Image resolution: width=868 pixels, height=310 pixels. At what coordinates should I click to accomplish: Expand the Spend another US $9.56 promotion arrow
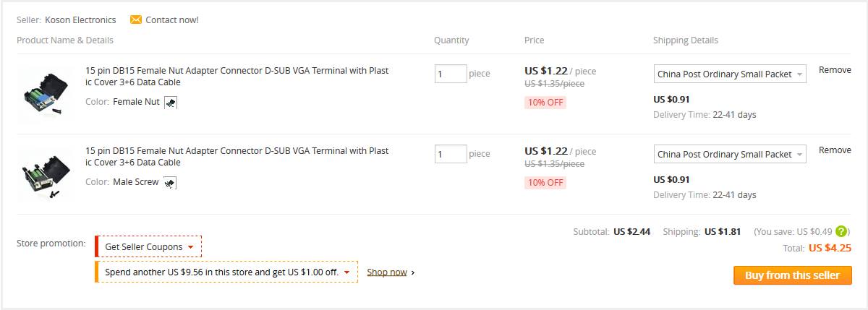pos(347,272)
